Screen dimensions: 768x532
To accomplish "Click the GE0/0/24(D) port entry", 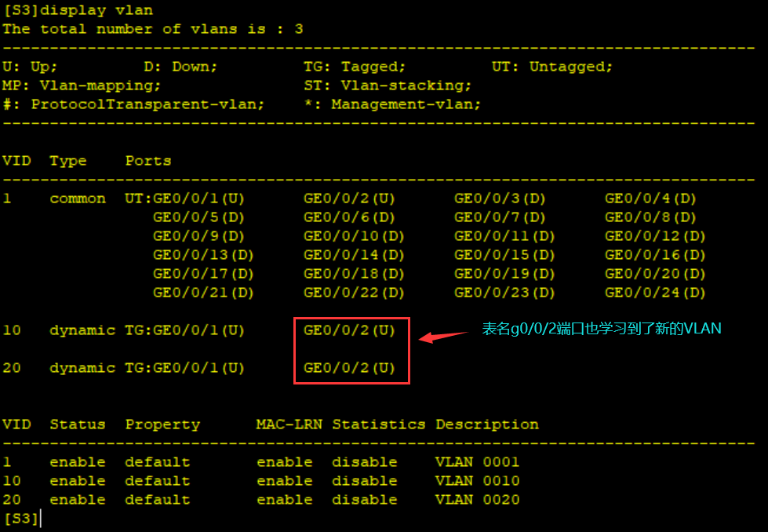I will tap(653, 292).
